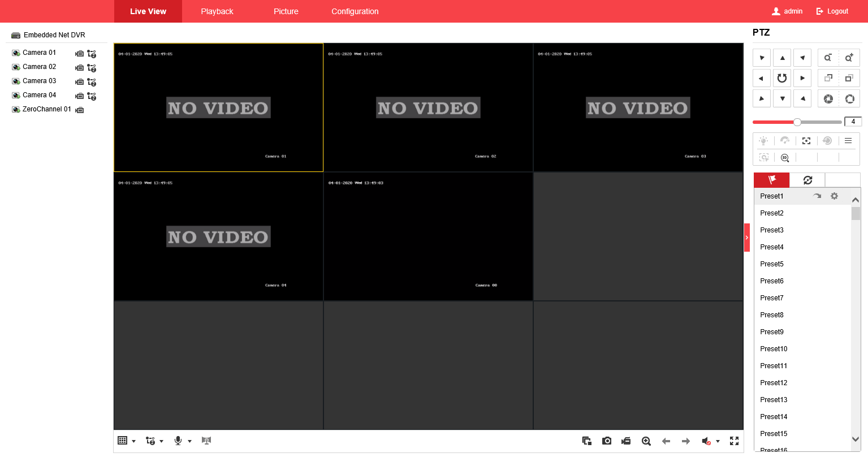Open the Configuration tab
The width and height of the screenshot is (868, 470).
pos(355,11)
